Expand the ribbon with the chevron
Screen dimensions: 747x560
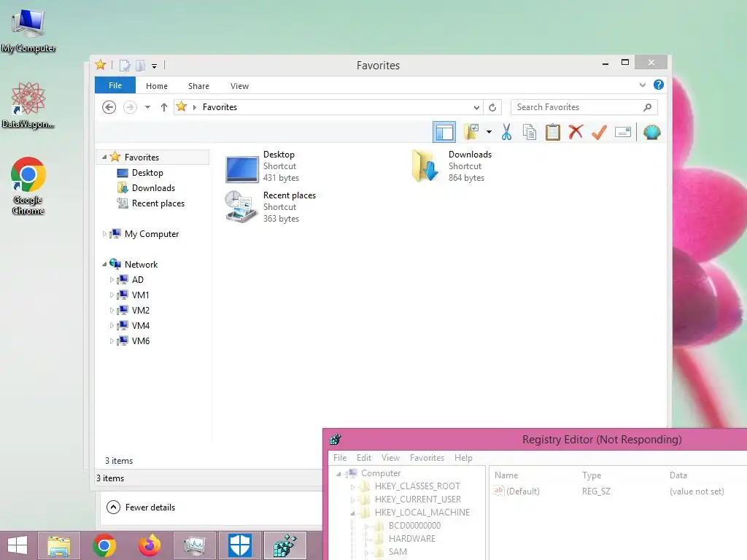tap(642, 85)
